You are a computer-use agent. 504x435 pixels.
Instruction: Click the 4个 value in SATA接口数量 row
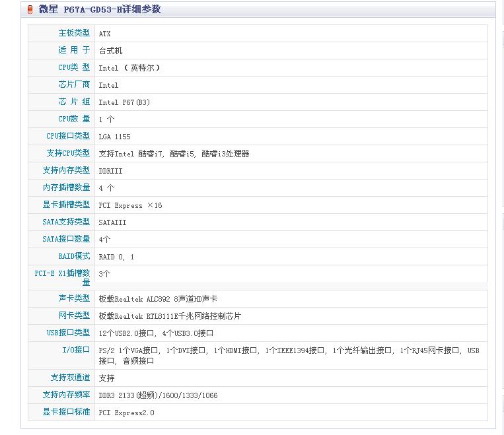104,240
